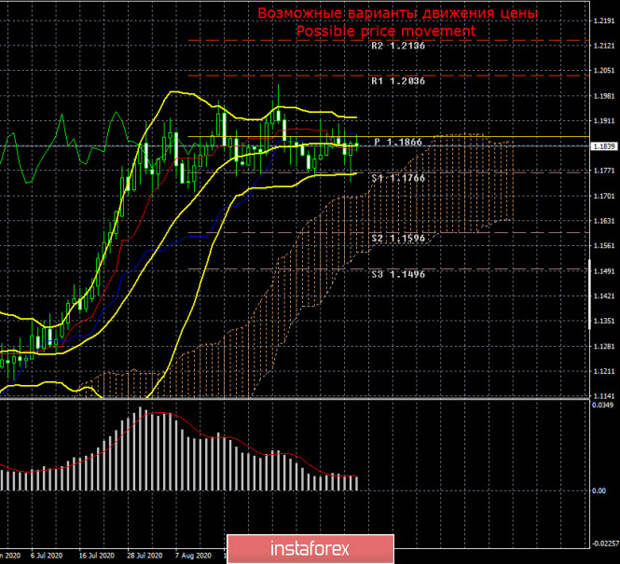The height and width of the screenshot is (564, 620).
Task: Click the 1.1491 price axis value
Action: tap(604, 272)
